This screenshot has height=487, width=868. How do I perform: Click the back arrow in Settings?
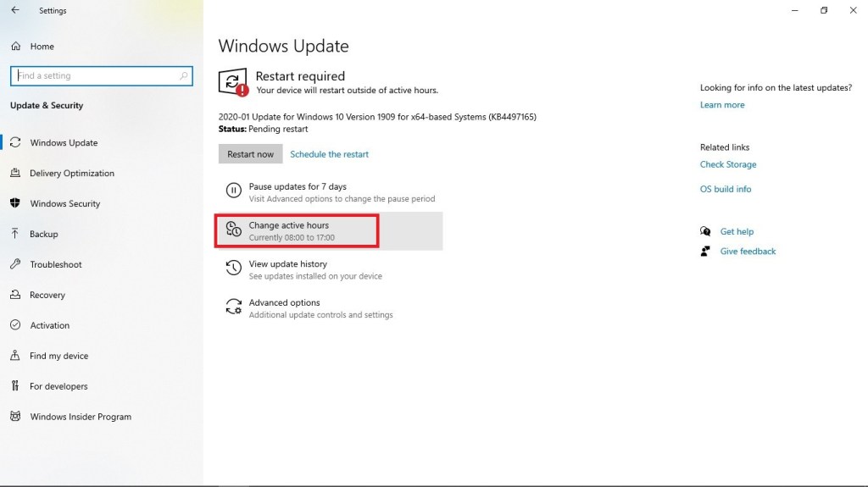pyautogui.click(x=14, y=11)
